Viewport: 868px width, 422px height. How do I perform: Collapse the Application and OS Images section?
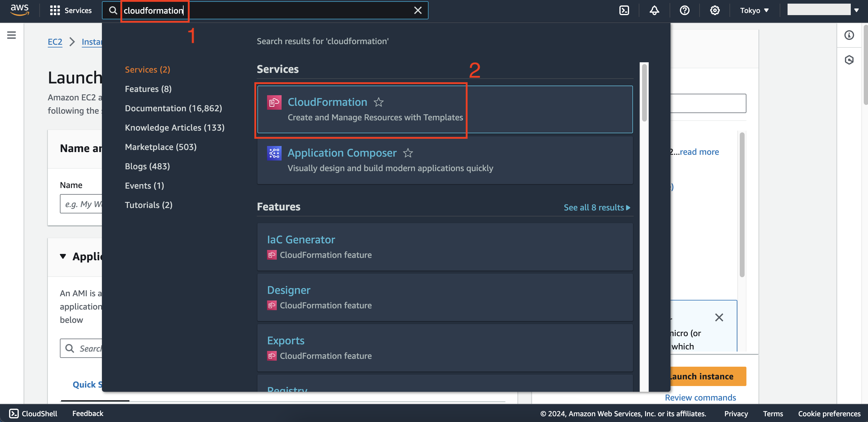point(63,257)
